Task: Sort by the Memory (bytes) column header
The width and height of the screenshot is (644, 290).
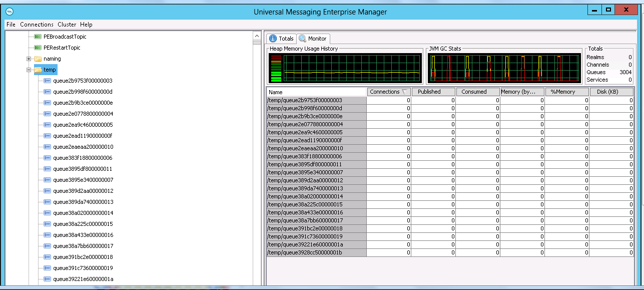Action: (522, 92)
